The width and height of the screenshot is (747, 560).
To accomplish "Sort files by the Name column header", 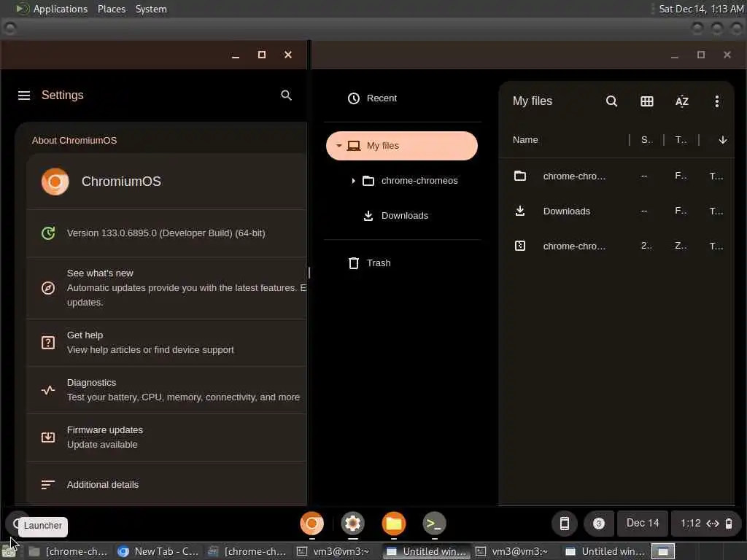I will pos(525,140).
